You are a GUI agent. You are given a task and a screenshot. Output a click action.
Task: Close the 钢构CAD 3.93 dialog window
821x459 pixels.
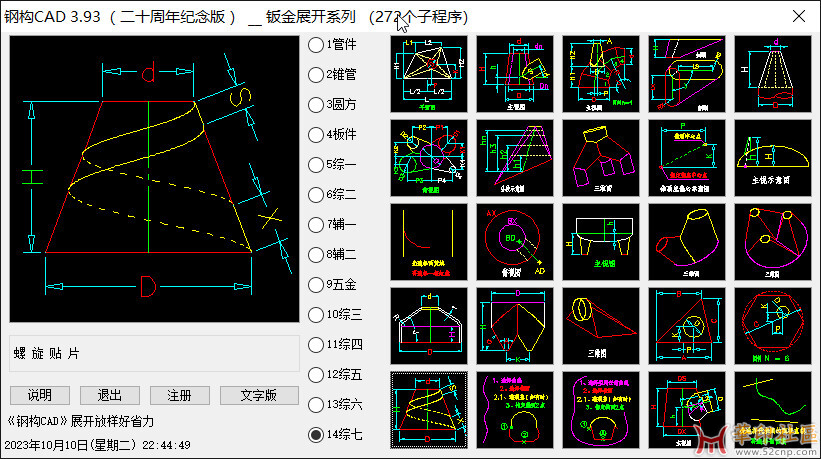click(x=799, y=16)
